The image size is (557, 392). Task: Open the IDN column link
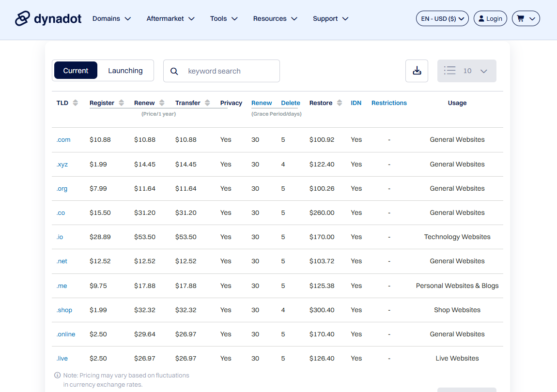pos(356,103)
